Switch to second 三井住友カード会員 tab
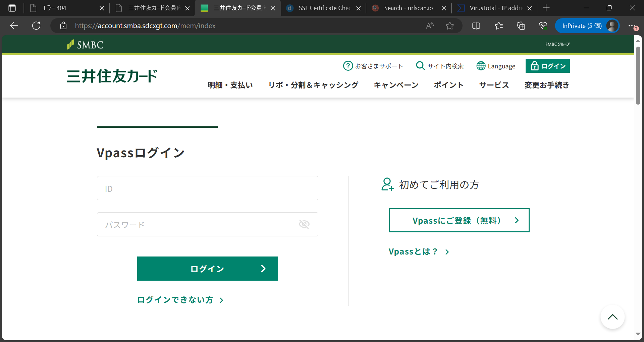The width and height of the screenshot is (644, 342). tap(153, 8)
